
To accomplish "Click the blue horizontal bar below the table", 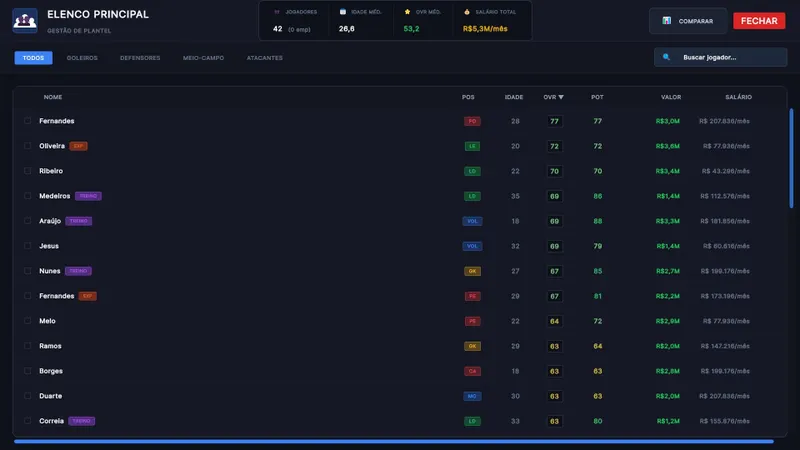I will point(394,441).
